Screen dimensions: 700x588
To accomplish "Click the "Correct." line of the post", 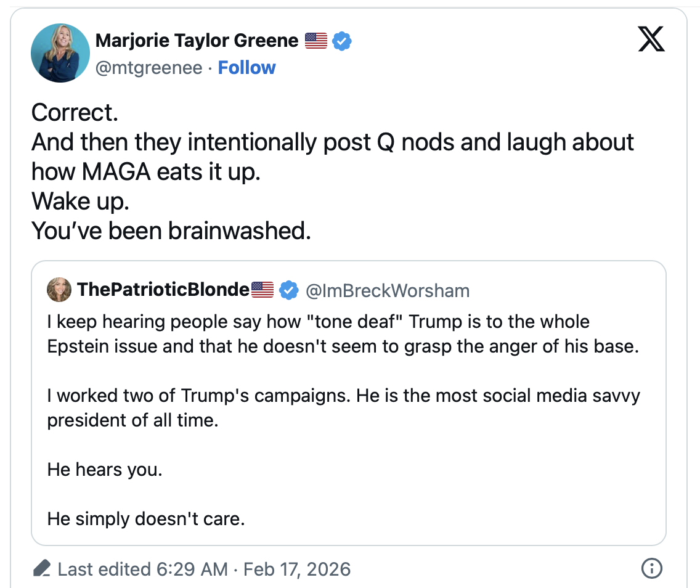I will (75, 113).
